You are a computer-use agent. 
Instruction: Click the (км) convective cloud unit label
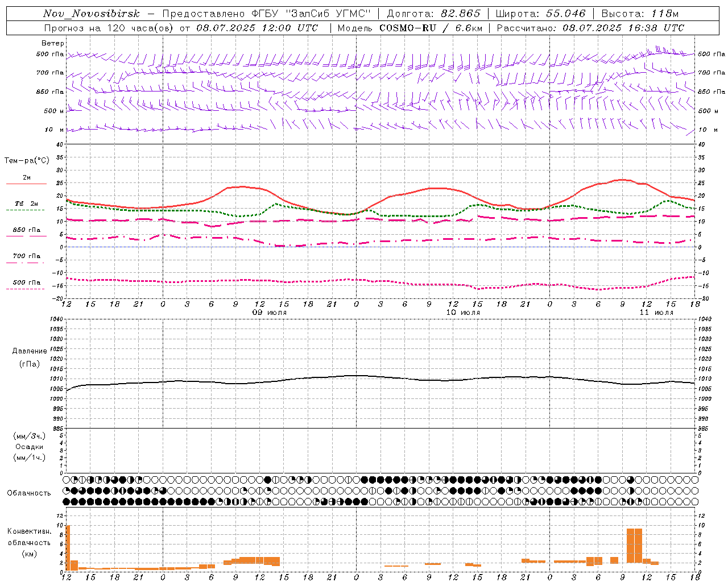29,554
